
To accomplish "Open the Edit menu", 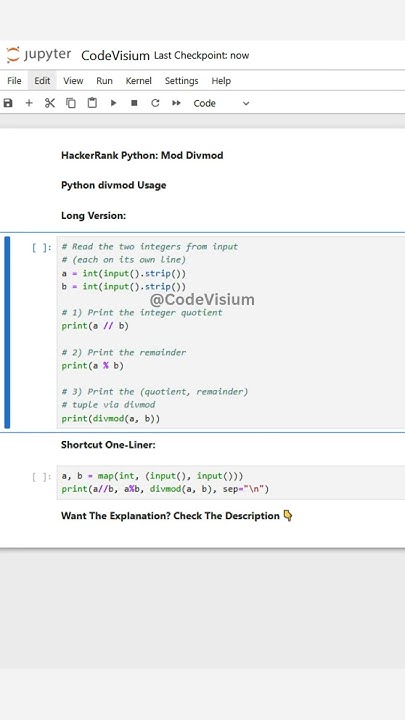I will pyautogui.click(x=42, y=81).
